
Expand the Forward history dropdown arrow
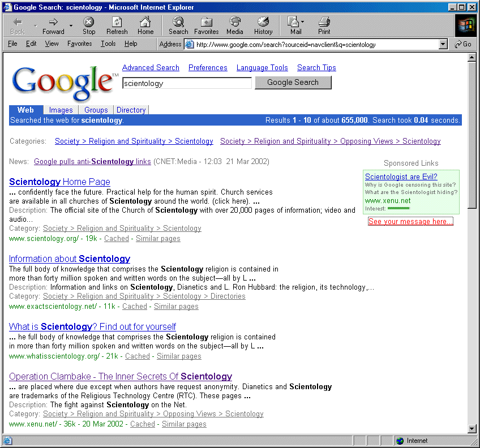click(71, 26)
